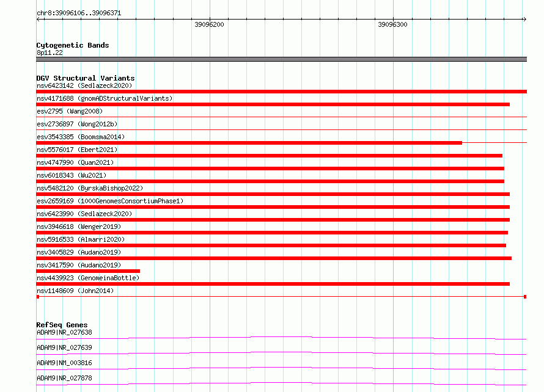544x392 pixels.
Task: Open variant nsv4171688 (gnomADStructuralVariants)
Action: pyautogui.click(x=105, y=98)
